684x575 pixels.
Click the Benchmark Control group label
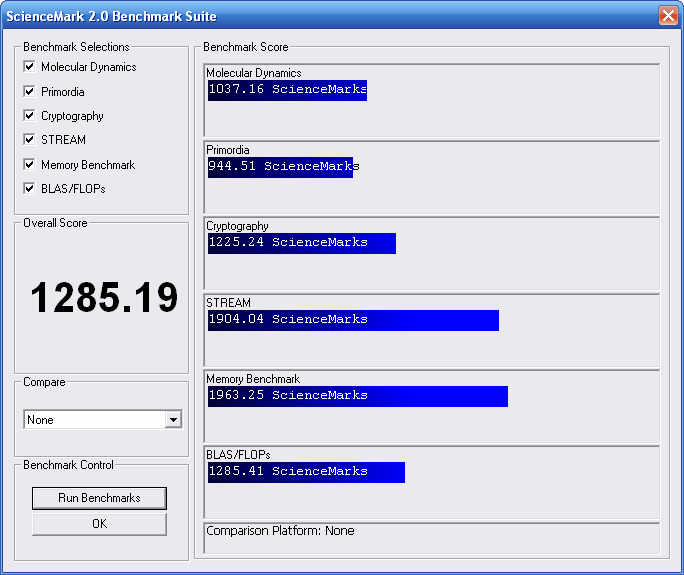point(68,465)
